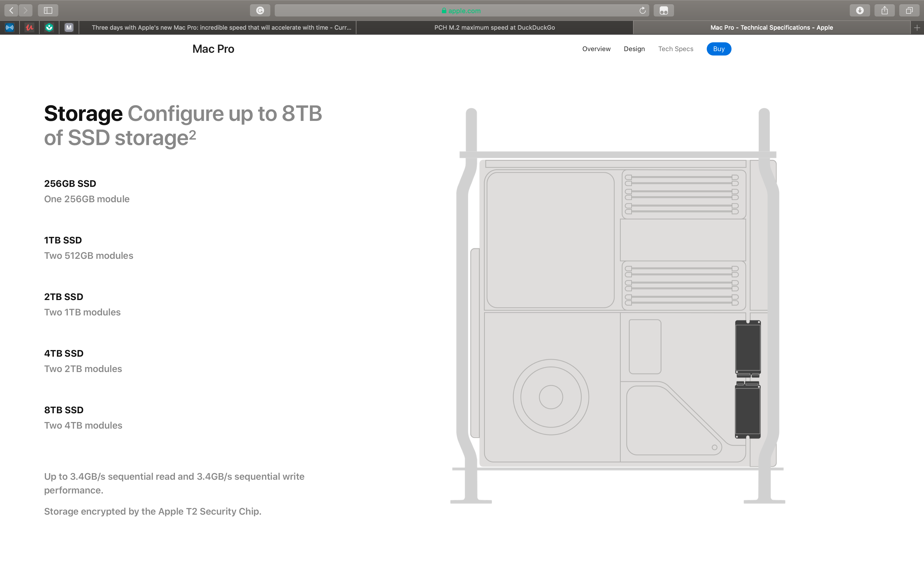Viewport: 924px width, 577px height.
Task: Click the mask-shaped extension icon
Action: 664,10
